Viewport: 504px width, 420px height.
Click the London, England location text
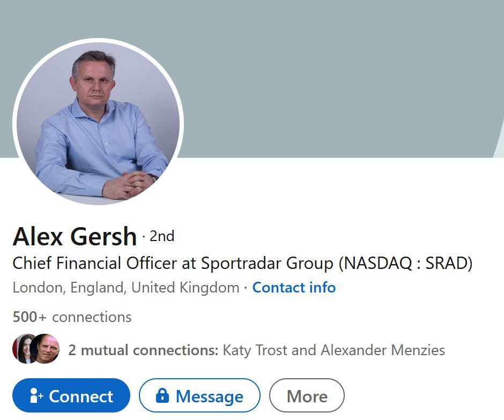pos(125,288)
